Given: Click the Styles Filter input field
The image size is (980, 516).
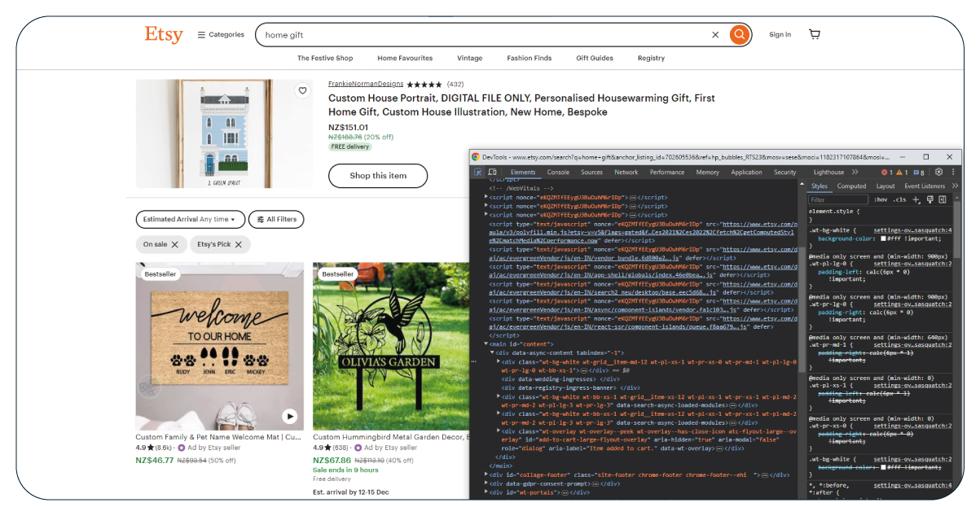Looking at the screenshot, I should click(838, 199).
